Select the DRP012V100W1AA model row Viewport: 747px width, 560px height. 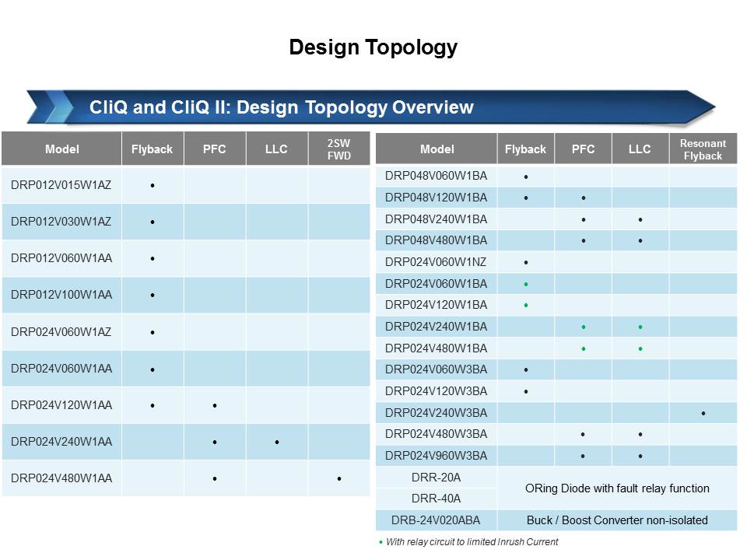(61, 295)
